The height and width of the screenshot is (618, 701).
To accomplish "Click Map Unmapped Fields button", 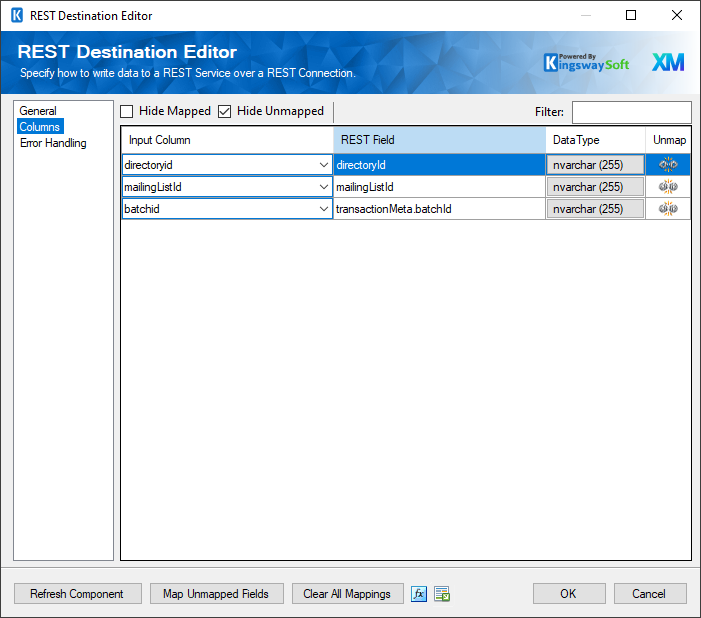I will coord(216,593).
